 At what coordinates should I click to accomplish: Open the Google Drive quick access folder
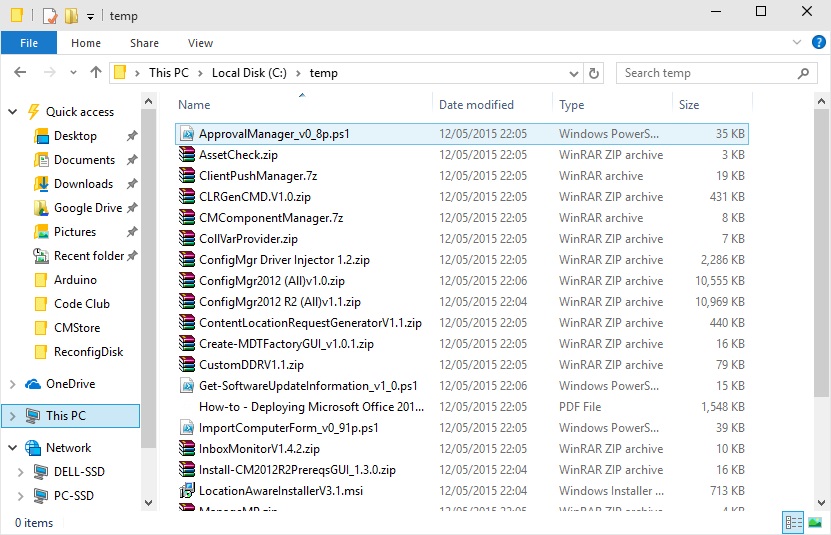pyautogui.click(x=87, y=208)
